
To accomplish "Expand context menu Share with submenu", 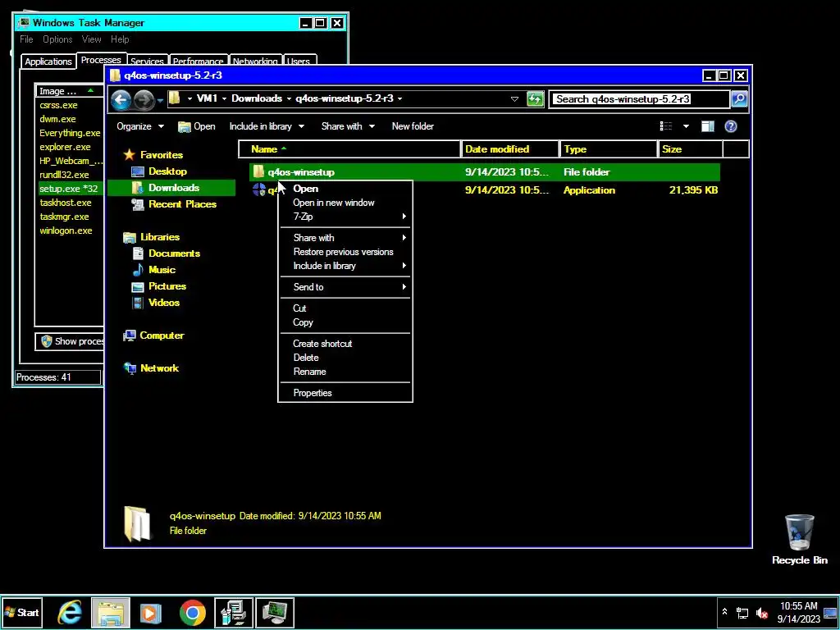I will click(345, 238).
